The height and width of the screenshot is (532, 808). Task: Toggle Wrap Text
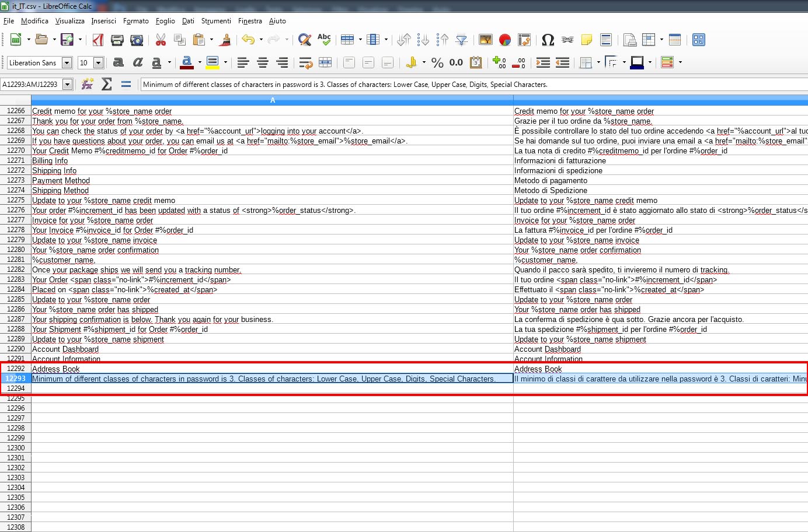point(306,62)
